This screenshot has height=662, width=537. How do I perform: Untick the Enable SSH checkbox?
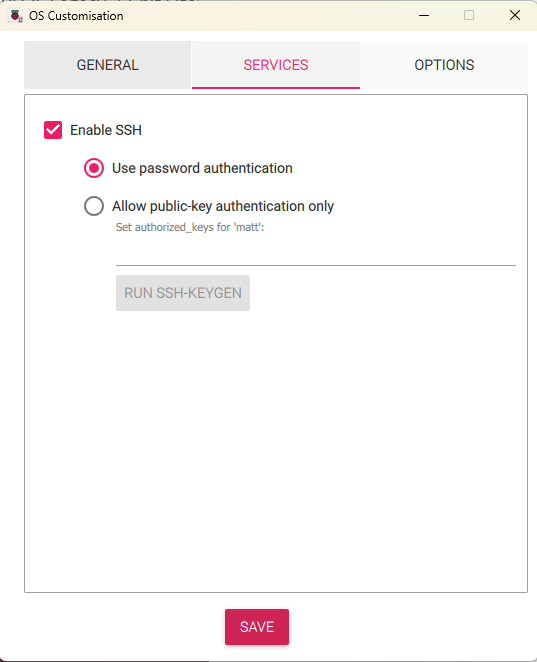click(x=53, y=130)
